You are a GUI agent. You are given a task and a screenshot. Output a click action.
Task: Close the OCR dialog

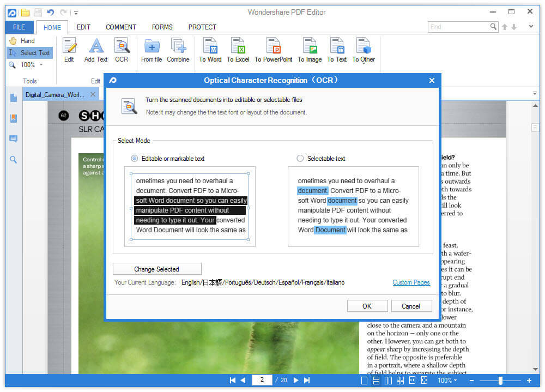(432, 80)
